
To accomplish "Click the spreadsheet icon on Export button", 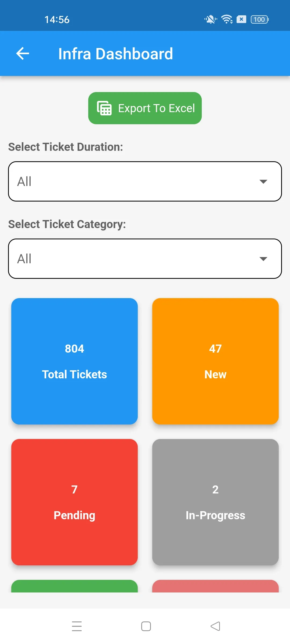I will [104, 108].
